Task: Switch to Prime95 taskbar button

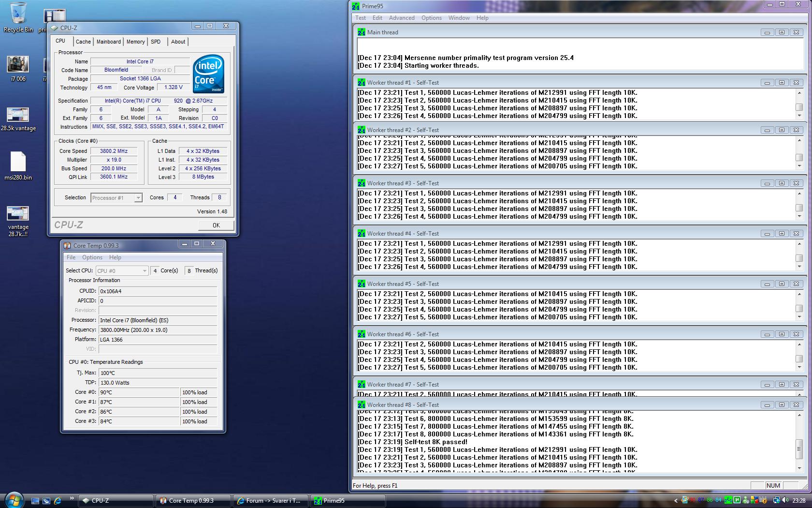Action: pyautogui.click(x=348, y=501)
